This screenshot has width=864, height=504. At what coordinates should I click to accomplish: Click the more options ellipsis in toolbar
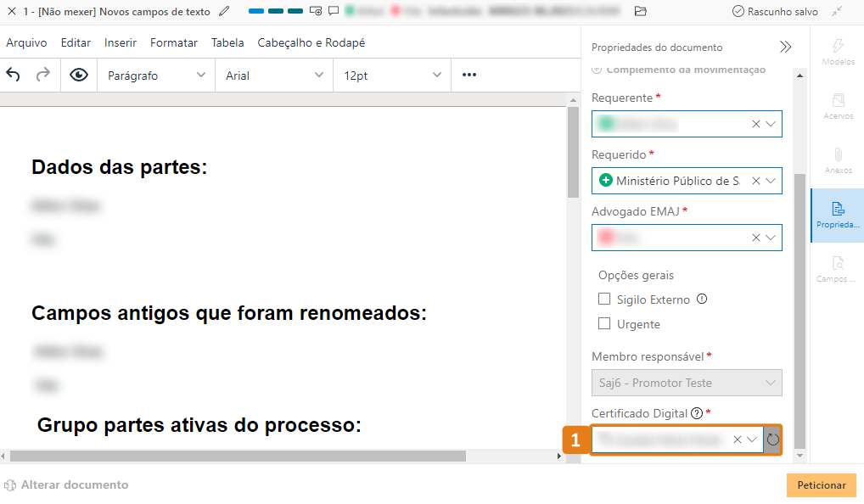[x=469, y=76]
